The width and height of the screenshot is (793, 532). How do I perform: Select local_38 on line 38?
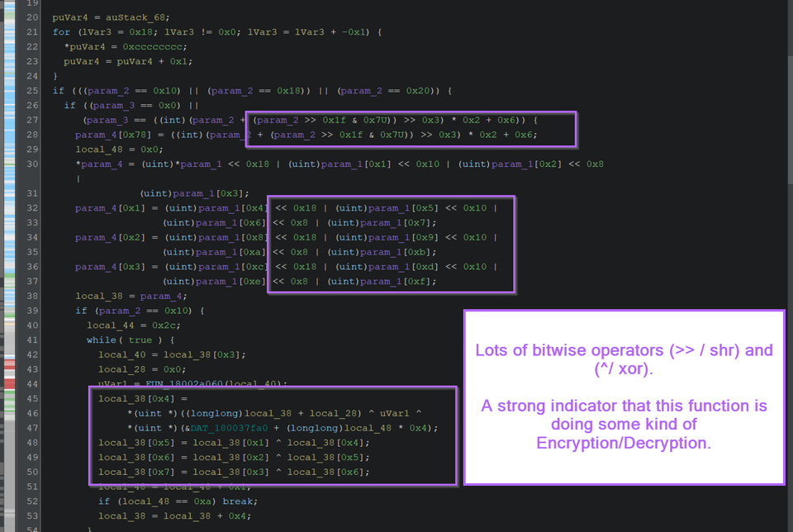pos(99,296)
